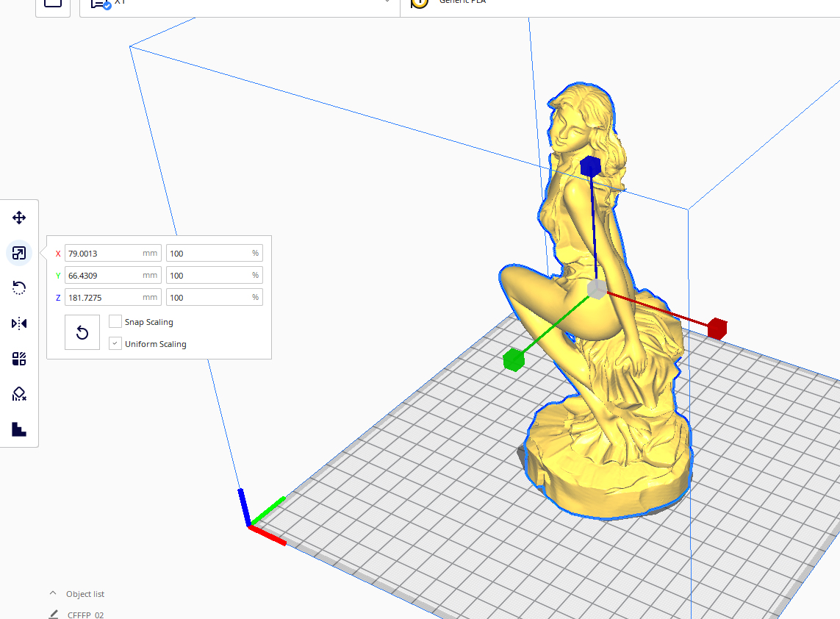Click the reset scale arrow button
Image resolution: width=840 pixels, height=619 pixels.
pos(82,332)
